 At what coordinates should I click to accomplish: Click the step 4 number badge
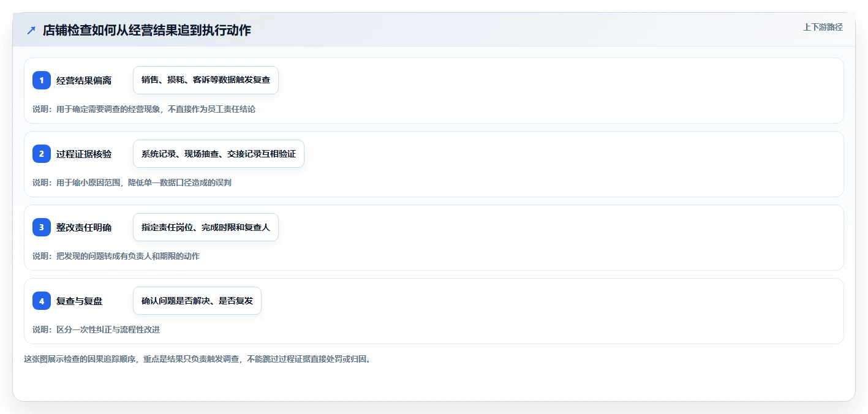point(42,301)
